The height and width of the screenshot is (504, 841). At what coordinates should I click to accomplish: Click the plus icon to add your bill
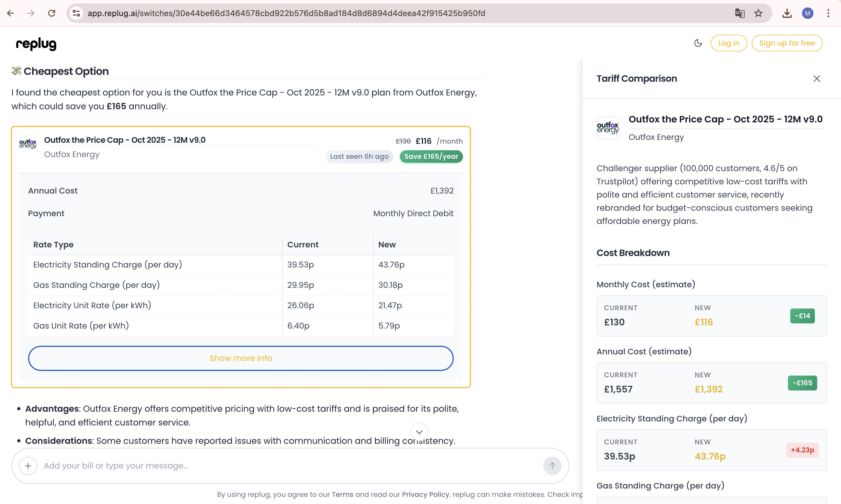[28, 466]
